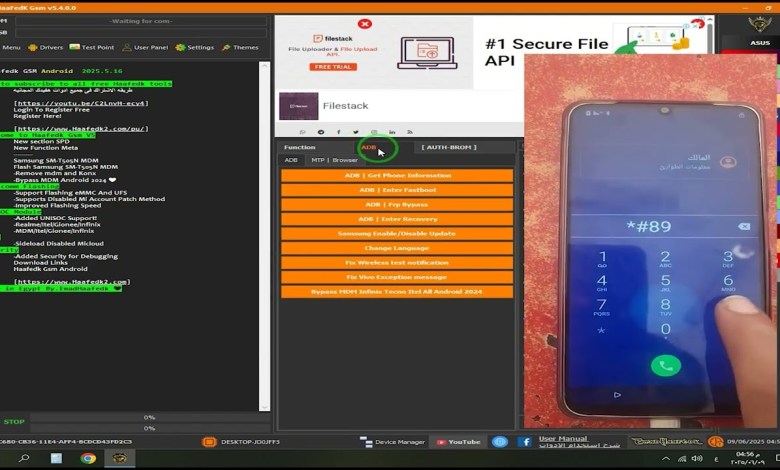Click Fix Vivo Exception message button
Viewport: 780px width, 470px height.
pyautogui.click(x=397, y=277)
